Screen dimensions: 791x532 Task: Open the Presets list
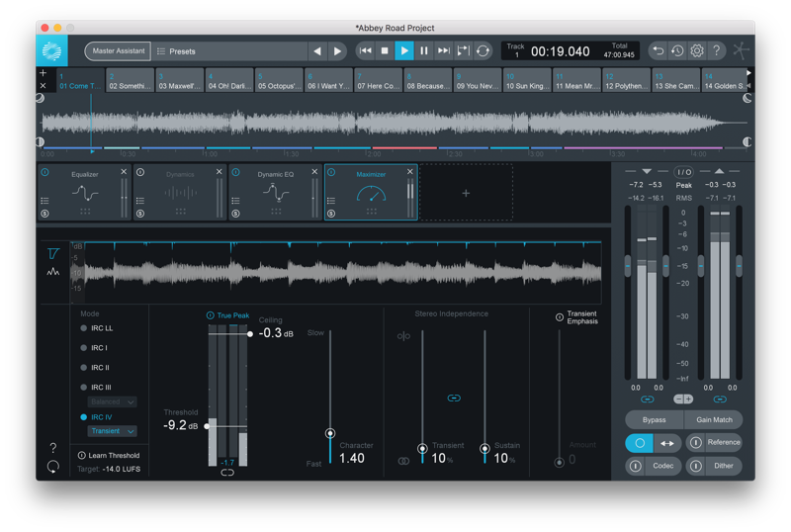(x=229, y=51)
